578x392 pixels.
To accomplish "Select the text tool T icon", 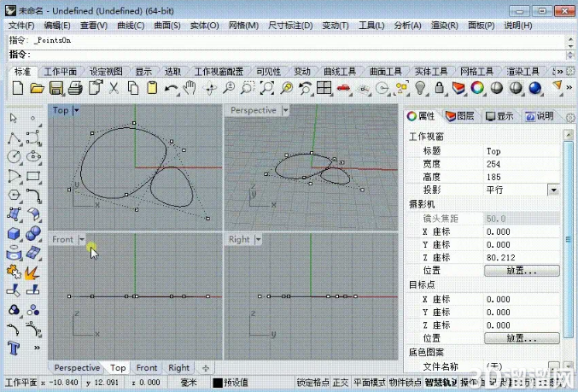I will 14,348.
